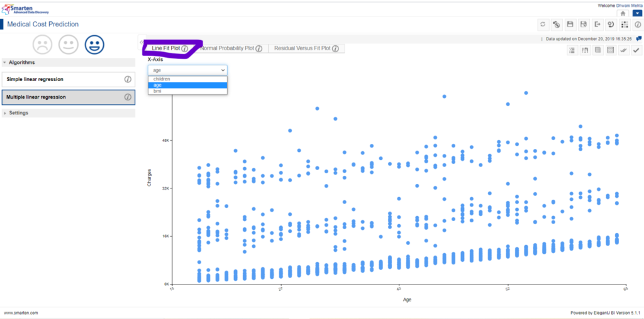Click the X-Axis dropdown showing age

pos(187,70)
